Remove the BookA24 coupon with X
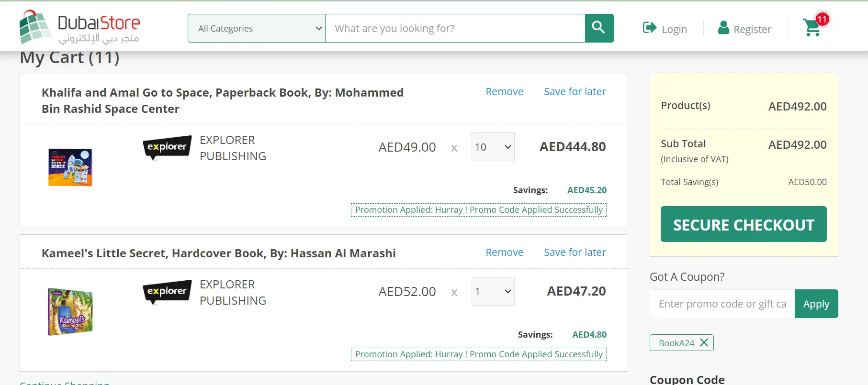The width and height of the screenshot is (868, 385). 704,342
